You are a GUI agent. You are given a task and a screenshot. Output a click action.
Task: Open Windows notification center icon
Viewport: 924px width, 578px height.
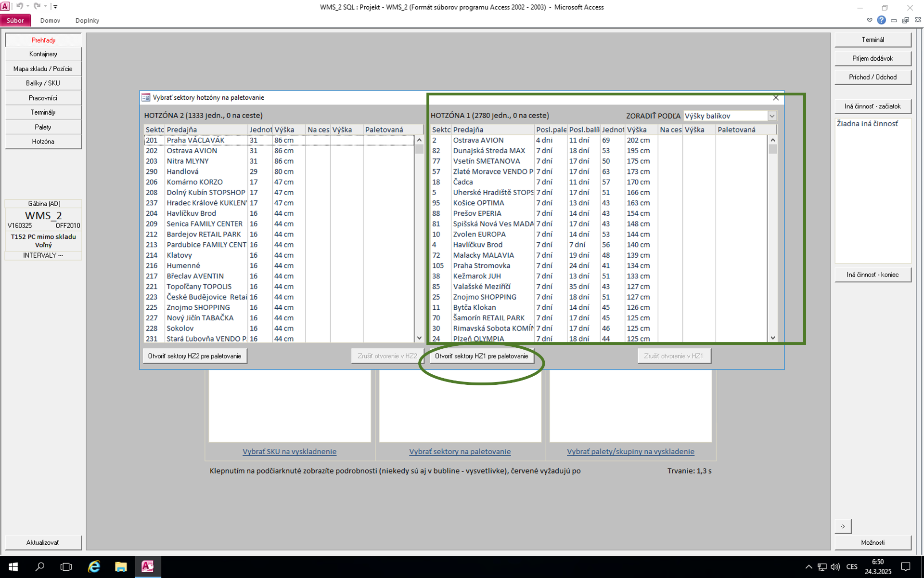point(906,566)
